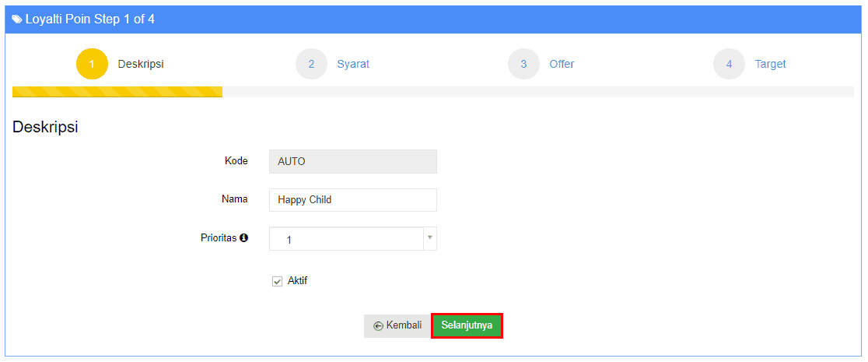Select the step 4 circle
Image resolution: width=868 pixels, height=362 pixels.
[x=729, y=64]
